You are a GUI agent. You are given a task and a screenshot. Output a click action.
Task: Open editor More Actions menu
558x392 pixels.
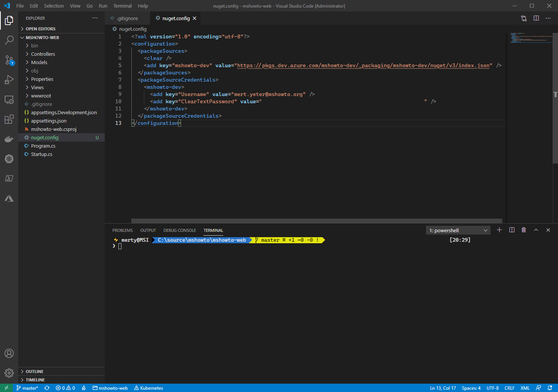click(x=548, y=18)
